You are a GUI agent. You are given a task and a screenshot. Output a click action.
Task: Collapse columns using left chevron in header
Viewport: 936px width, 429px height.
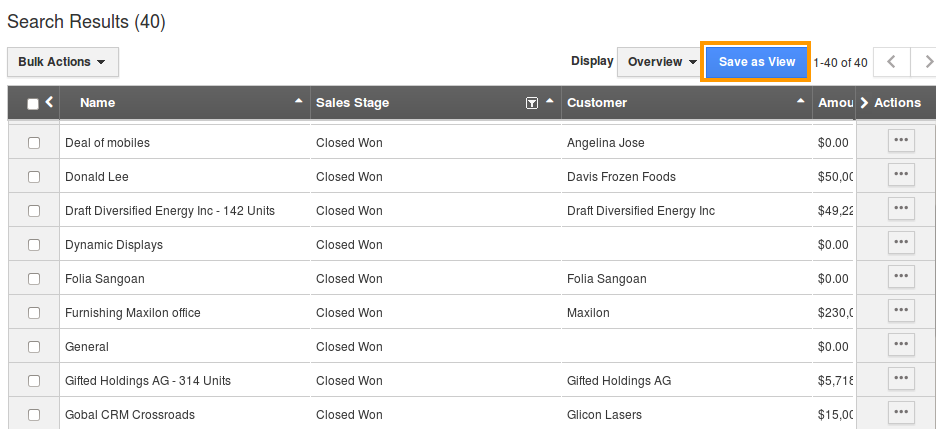pyautogui.click(x=50, y=102)
